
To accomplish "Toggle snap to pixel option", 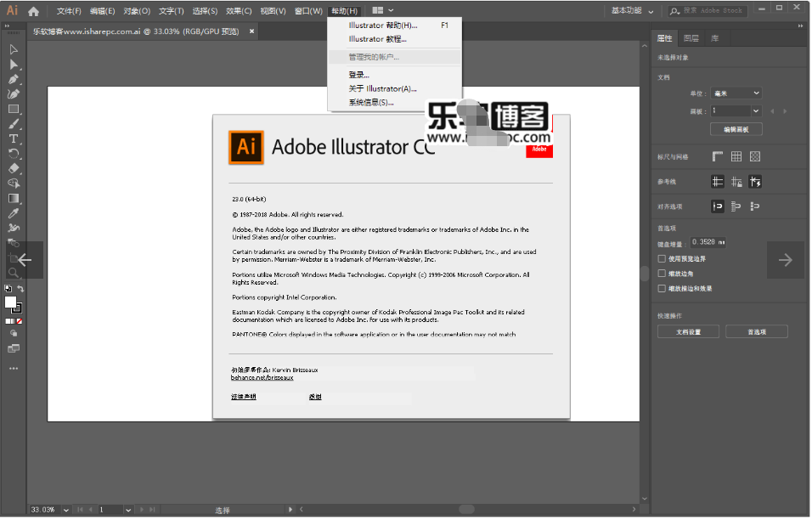I will click(x=736, y=206).
